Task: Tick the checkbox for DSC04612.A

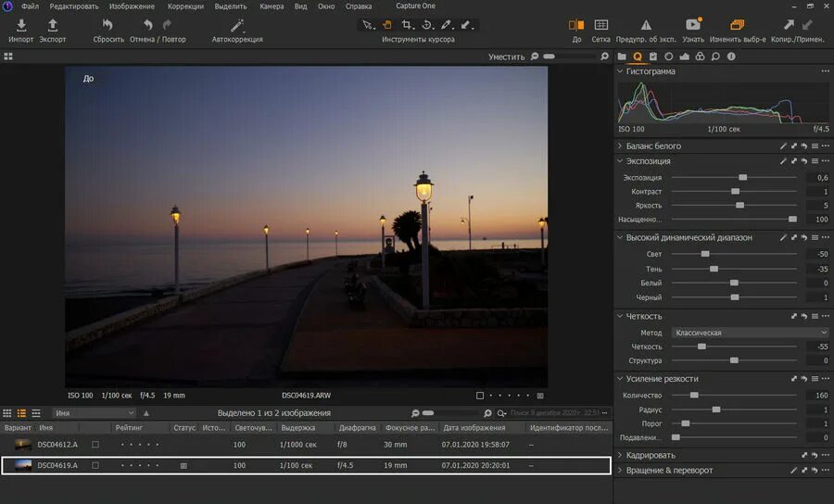Action: 95,445
